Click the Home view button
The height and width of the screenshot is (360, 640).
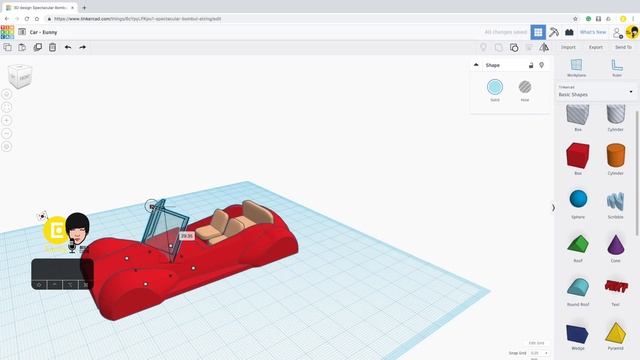[7, 94]
